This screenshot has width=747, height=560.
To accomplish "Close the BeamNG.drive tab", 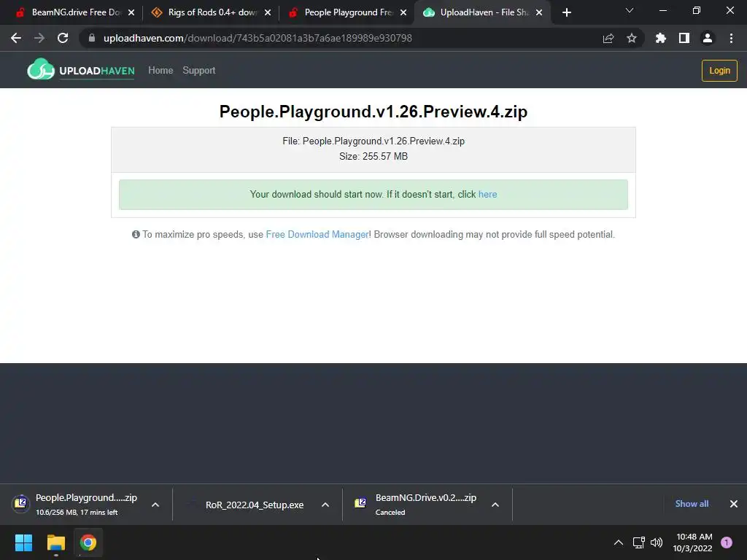I will click(x=131, y=12).
